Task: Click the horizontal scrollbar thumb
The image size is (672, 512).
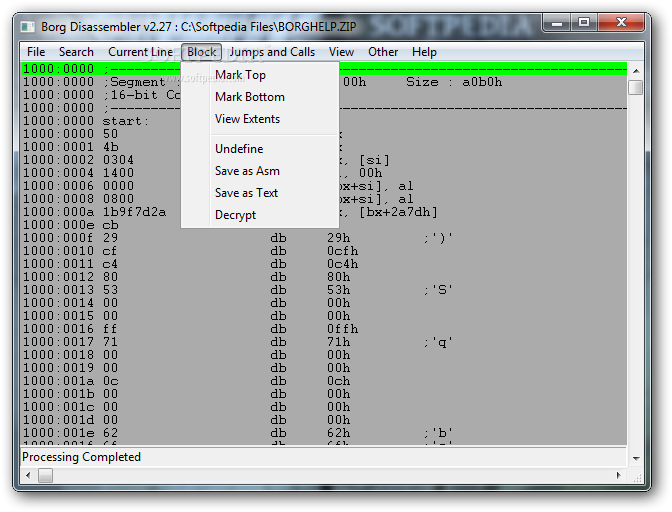Action: click(45, 475)
